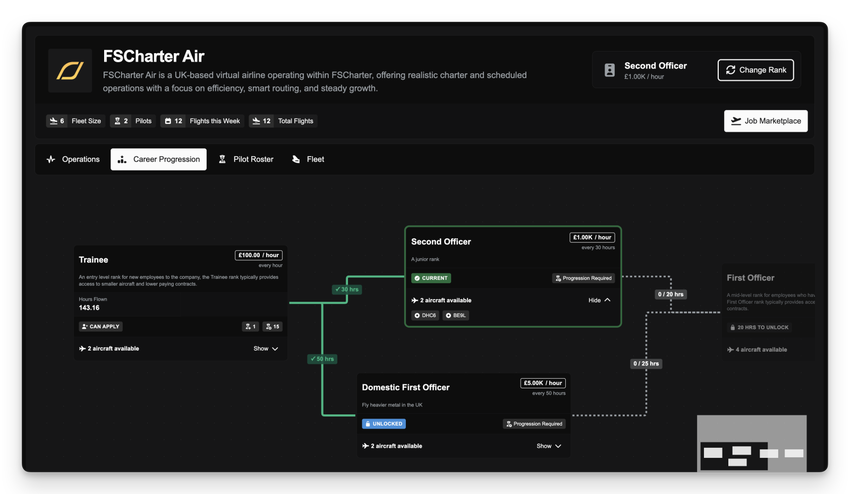Open the Job Marketplace
850x494 pixels.
pyautogui.click(x=765, y=121)
